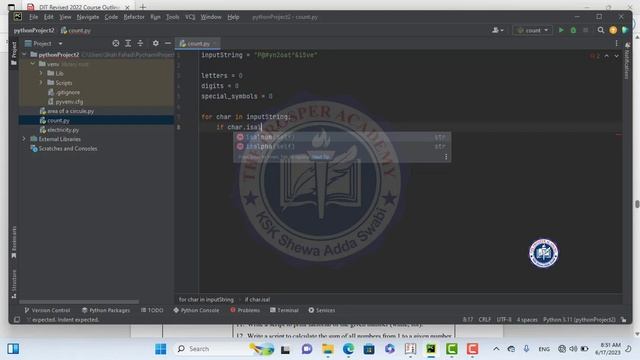640x360 pixels.
Task: Jump to previous highlighted error arrow up
Action: point(607,56)
